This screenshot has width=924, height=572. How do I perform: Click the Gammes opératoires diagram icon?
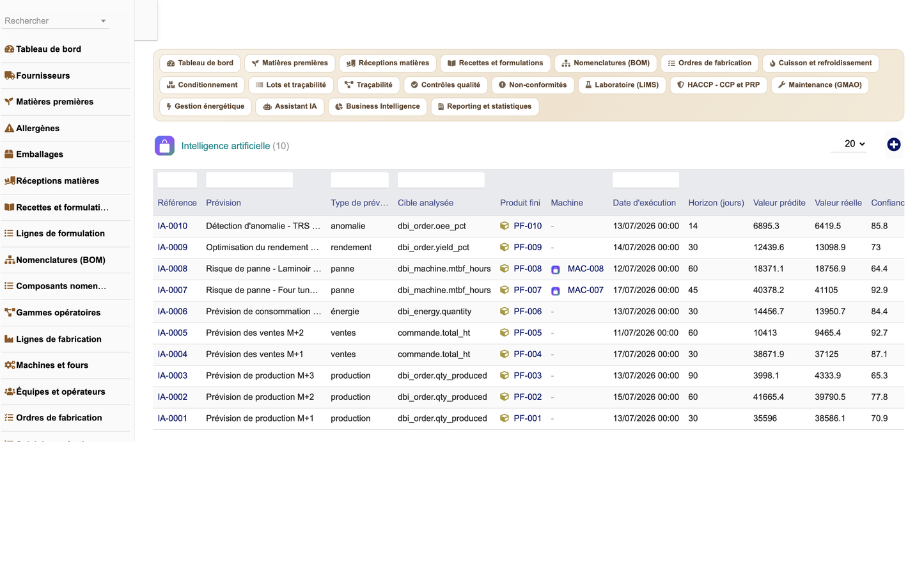(x=10, y=313)
